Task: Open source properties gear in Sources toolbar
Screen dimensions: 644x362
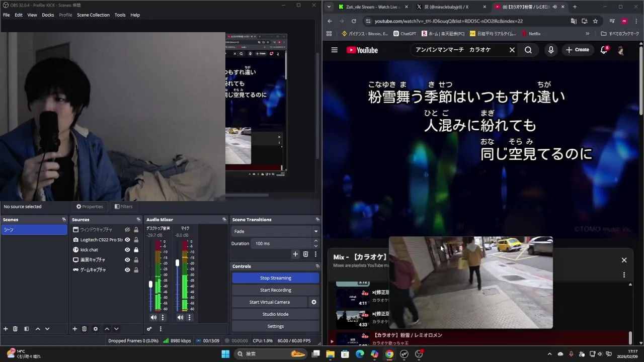Action: [95, 329]
